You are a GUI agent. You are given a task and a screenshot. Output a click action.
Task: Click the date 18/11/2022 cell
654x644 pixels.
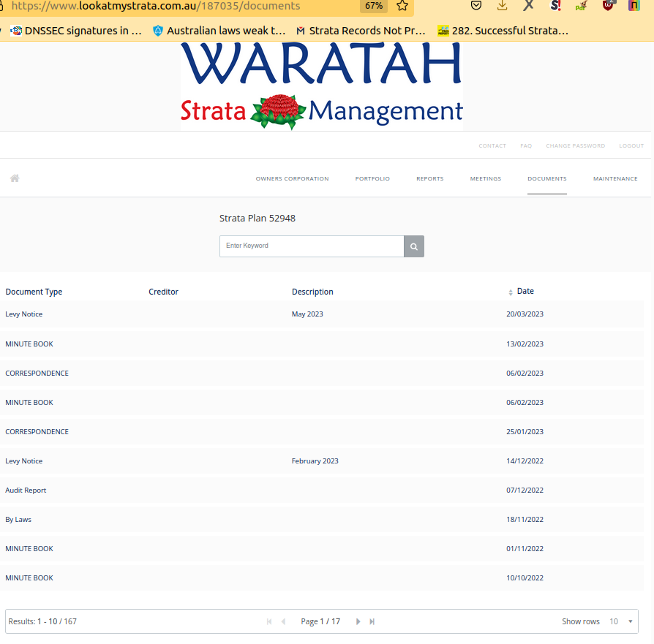point(525,520)
